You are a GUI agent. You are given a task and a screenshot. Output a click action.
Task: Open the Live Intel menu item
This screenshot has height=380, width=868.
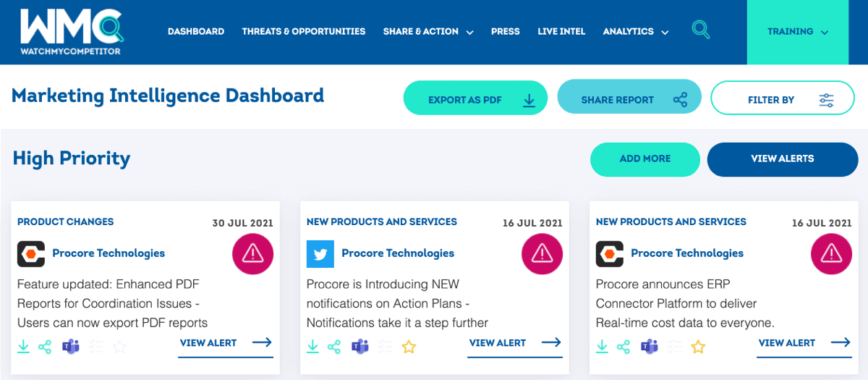pyautogui.click(x=561, y=31)
